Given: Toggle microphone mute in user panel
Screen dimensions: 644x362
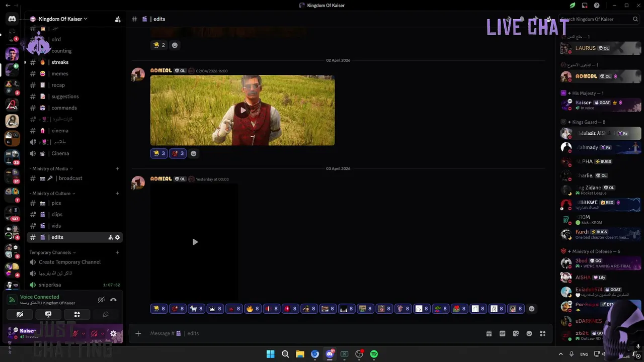Looking at the screenshot, I should (75, 333).
